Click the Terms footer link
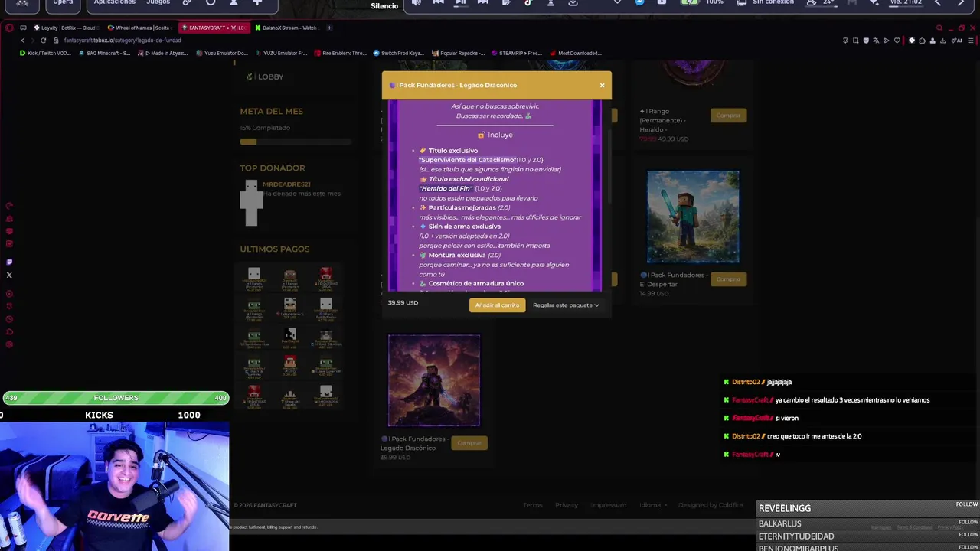980x551 pixels. coord(533,505)
